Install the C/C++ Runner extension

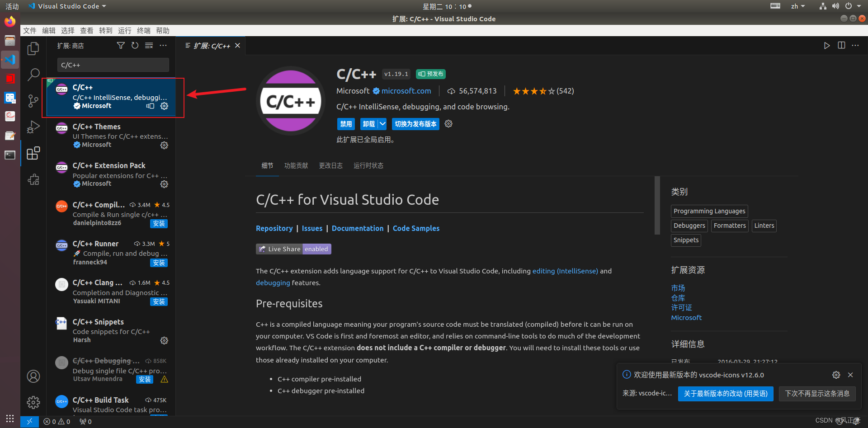pos(159,263)
